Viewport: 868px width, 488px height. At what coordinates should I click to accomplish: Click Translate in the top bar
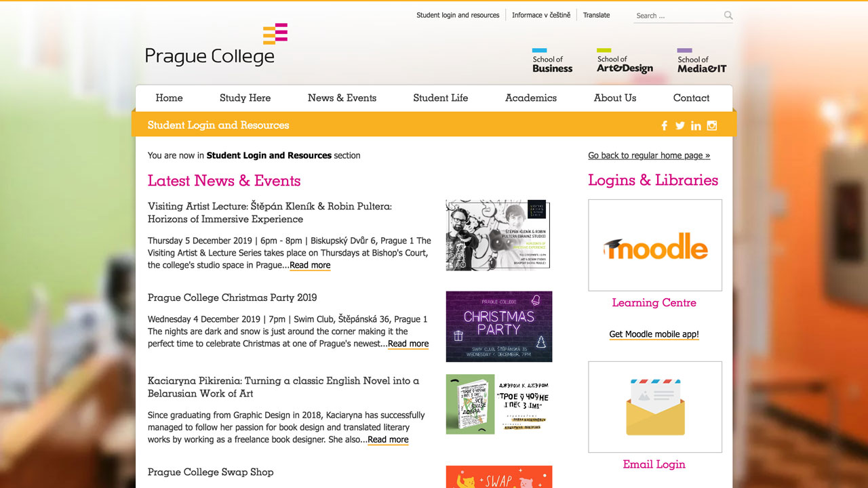tap(596, 15)
